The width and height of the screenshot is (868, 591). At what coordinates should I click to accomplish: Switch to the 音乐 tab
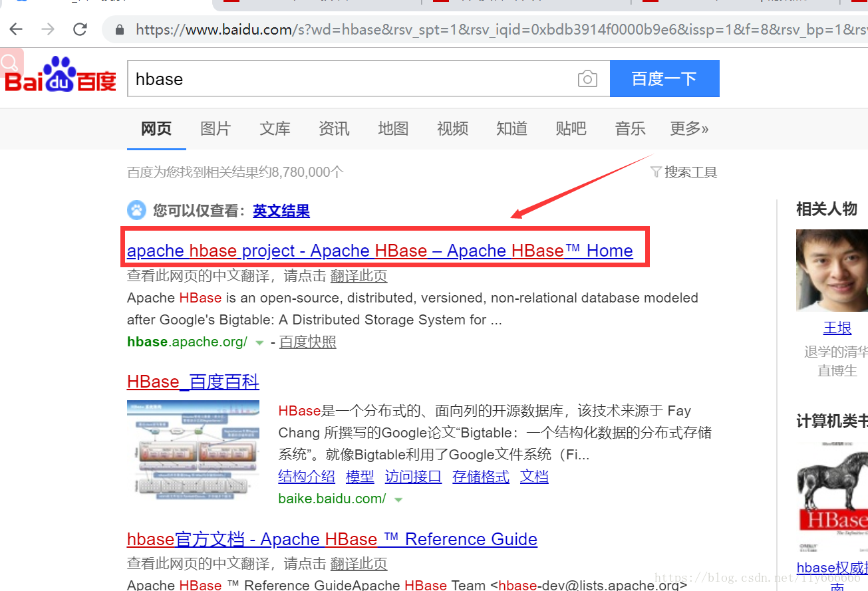[x=630, y=128]
